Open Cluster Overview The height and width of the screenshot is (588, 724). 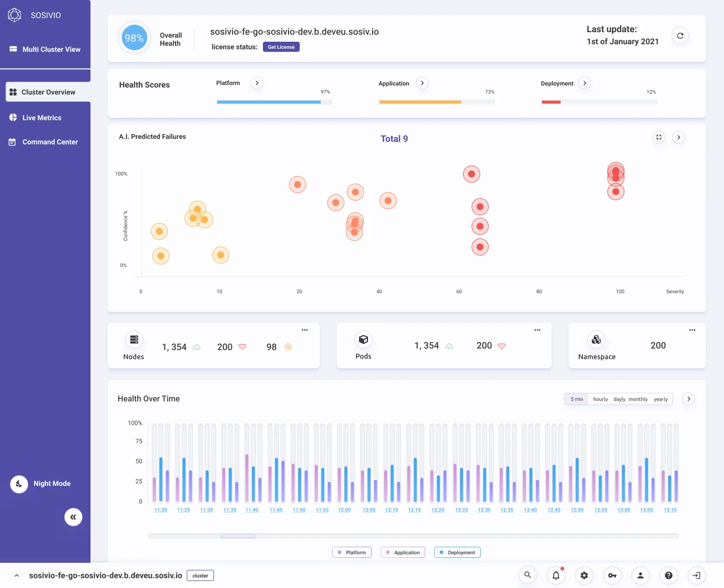click(48, 92)
